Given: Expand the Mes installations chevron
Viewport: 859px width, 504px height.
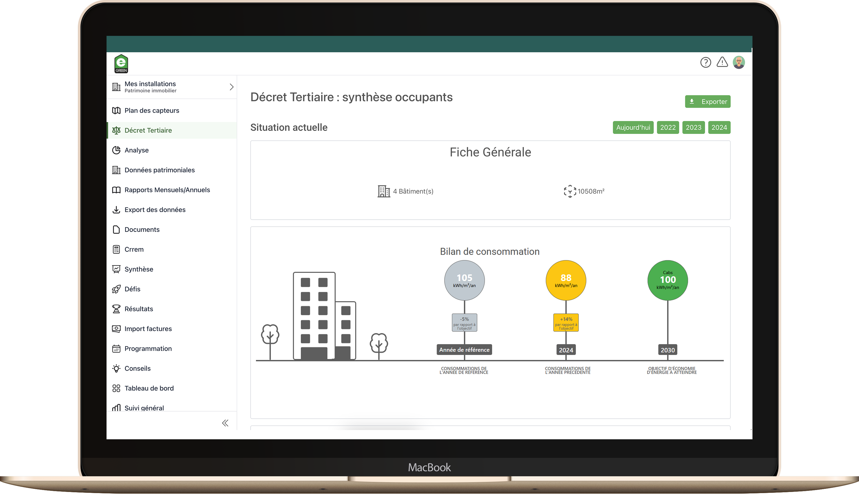Looking at the screenshot, I should pyautogui.click(x=232, y=87).
